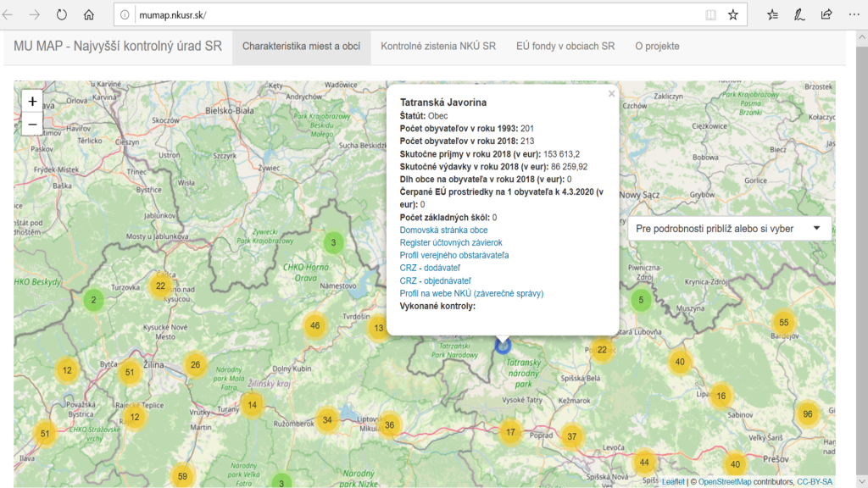Click the yellow cluster marker labeled 96
This screenshot has height=488, width=868.
(808, 413)
